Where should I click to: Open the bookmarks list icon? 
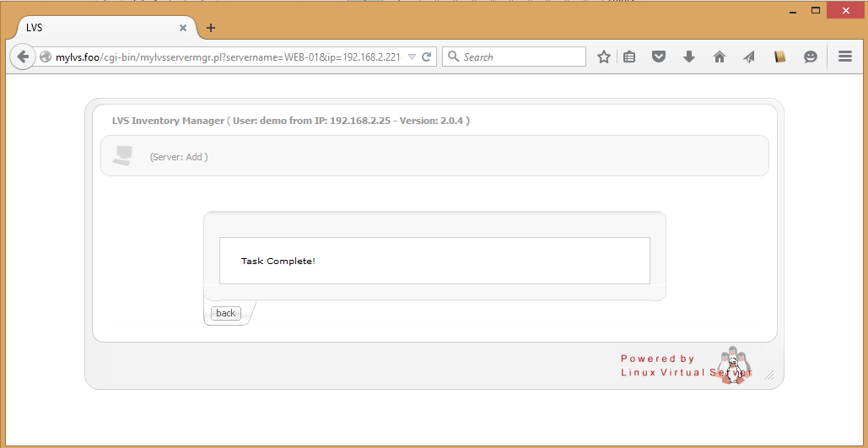coord(629,57)
